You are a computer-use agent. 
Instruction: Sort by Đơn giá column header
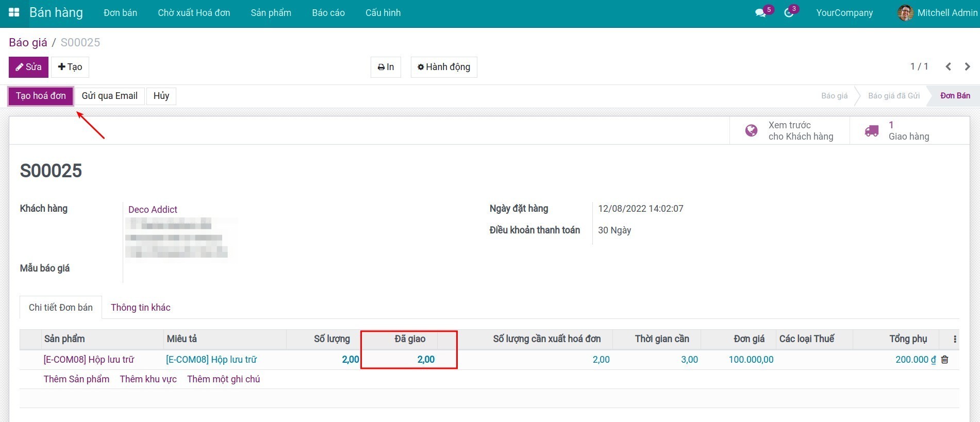point(738,339)
